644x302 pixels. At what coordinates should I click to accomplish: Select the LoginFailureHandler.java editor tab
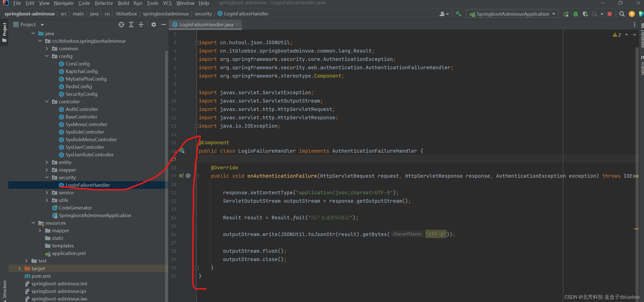pyautogui.click(x=206, y=25)
